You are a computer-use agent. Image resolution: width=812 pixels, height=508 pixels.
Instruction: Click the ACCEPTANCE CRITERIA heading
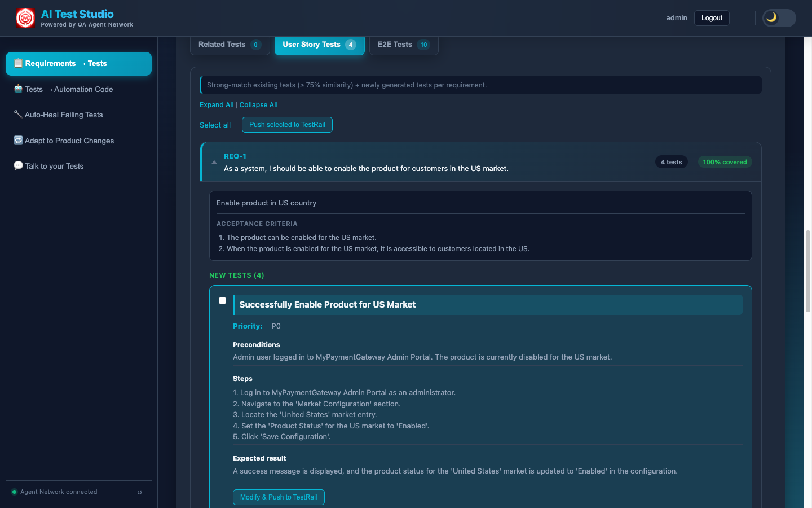tap(257, 224)
